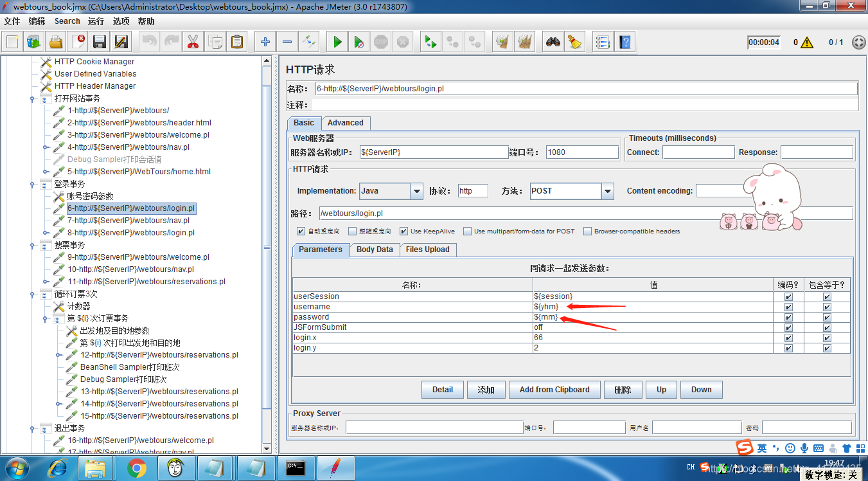
Task: Open the 运行 menu
Action: pyautogui.click(x=96, y=21)
